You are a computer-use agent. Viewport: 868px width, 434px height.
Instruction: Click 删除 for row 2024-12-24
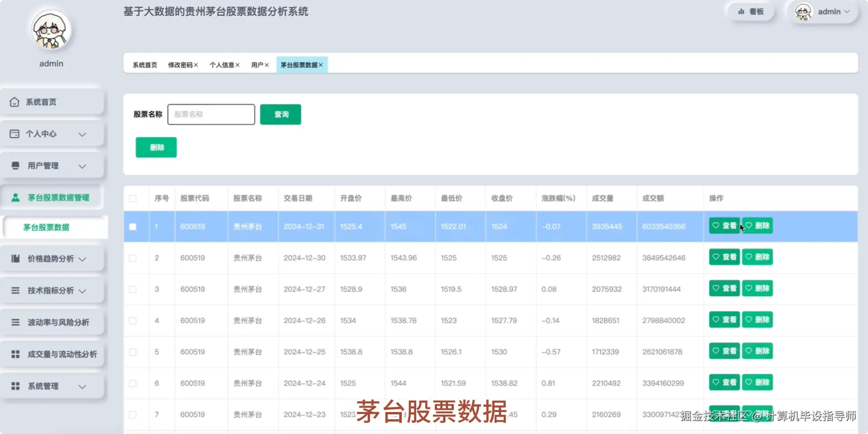[758, 382]
